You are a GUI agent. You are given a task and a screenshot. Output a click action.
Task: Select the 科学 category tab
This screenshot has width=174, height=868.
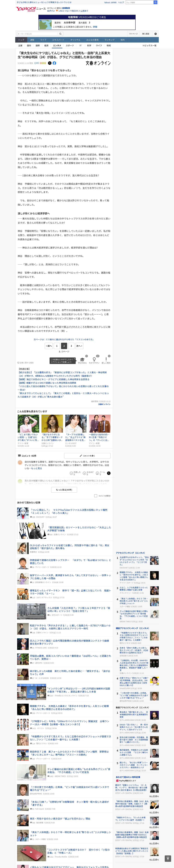pos(89,45)
